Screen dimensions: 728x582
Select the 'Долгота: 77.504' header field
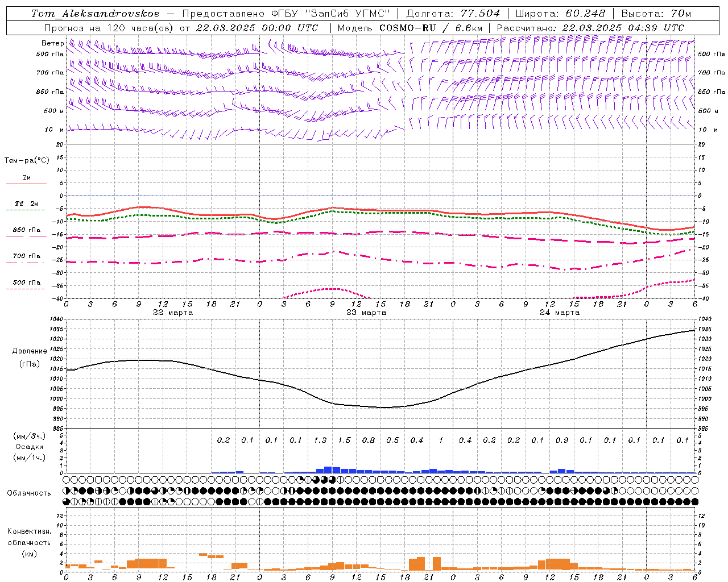coord(453,14)
